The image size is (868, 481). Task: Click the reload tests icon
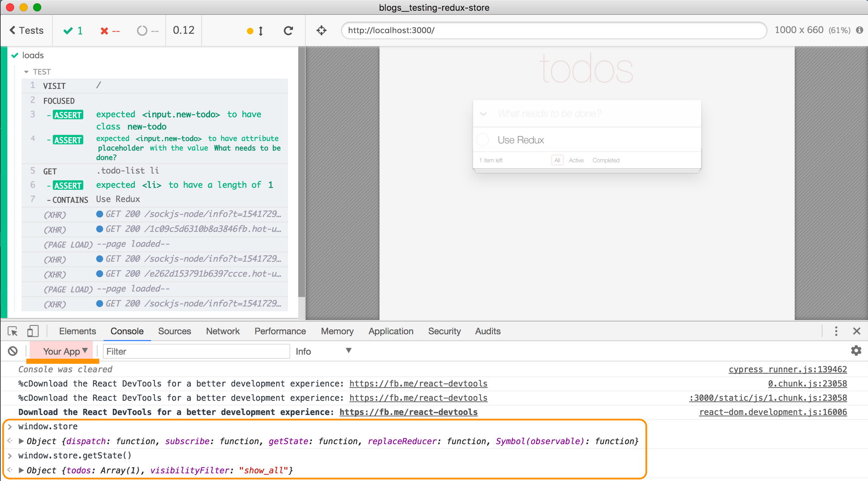[x=288, y=30]
